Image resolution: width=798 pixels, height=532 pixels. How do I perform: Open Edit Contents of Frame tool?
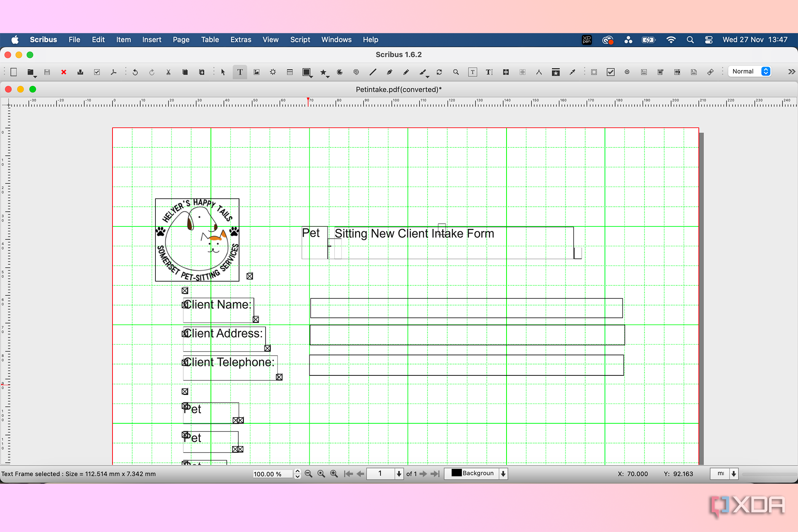[x=472, y=72]
